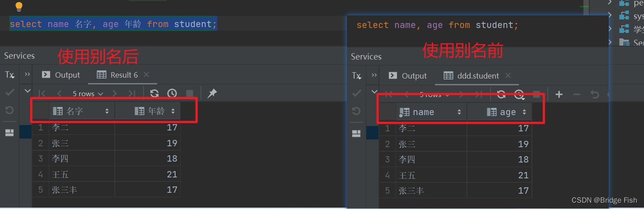This screenshot has width=644, height=209.
Task: Select cell 王五 in ddd.student grid
Action: tap(431, 175)
